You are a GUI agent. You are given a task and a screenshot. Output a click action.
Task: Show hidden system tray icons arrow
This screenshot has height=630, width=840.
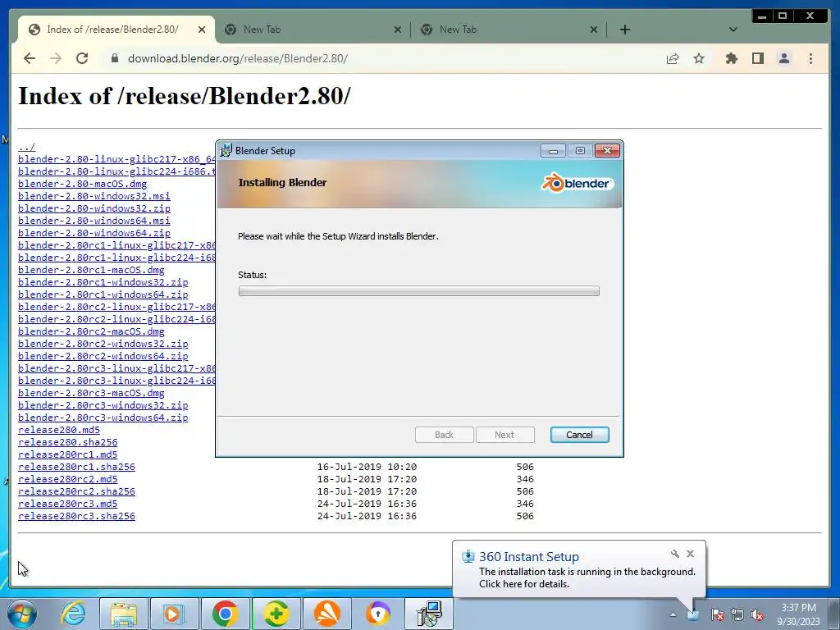click(x=673, y=614)
